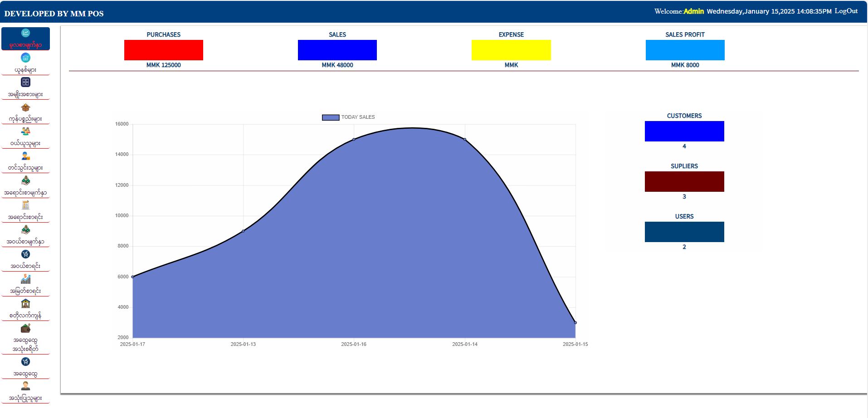Select the expenses wallet icon
Viewport: 868px width, 418px height.
[x=25, y=328]
